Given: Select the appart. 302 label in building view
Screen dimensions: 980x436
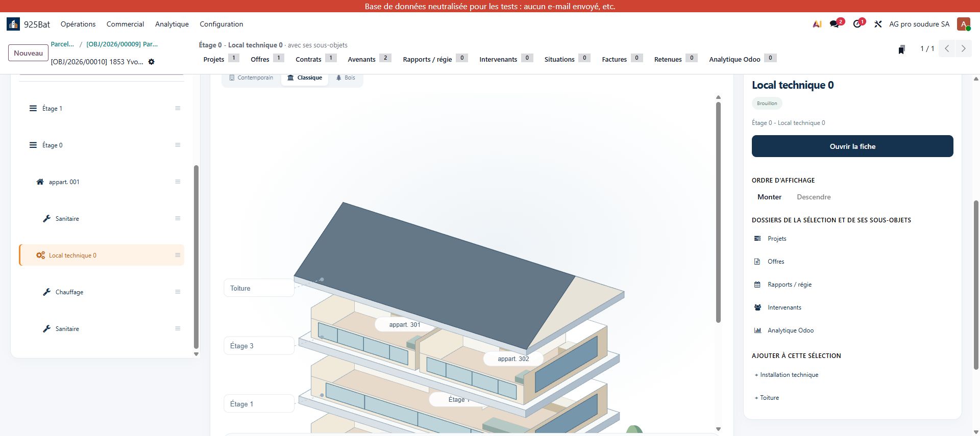Looking at the screenshot, I should [x=513, y=359].
